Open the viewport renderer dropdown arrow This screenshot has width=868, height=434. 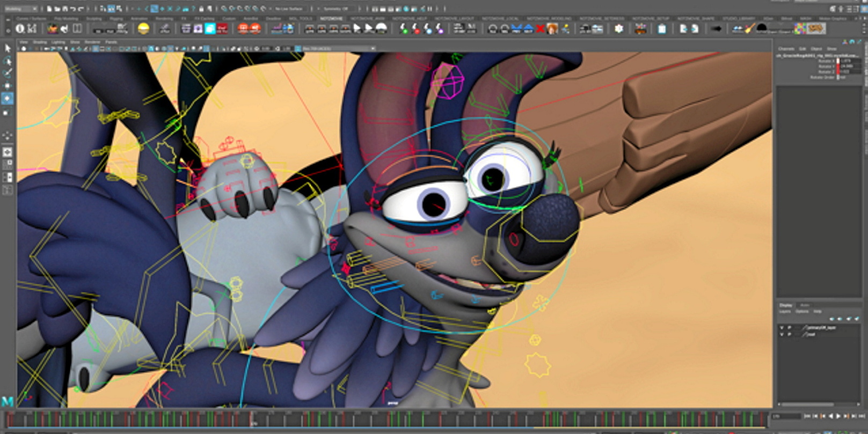point(373,49)
